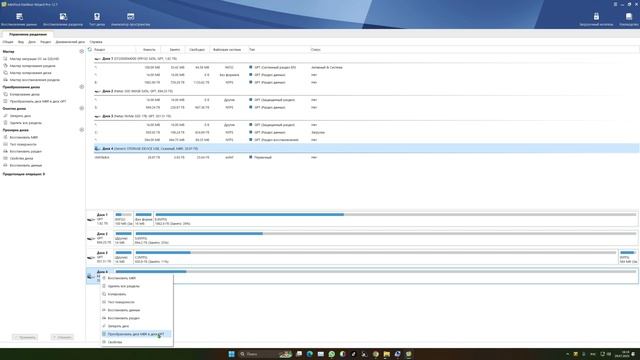Select Disk 1 FAT32 100 MB block in map

click(x=124, y=219)
